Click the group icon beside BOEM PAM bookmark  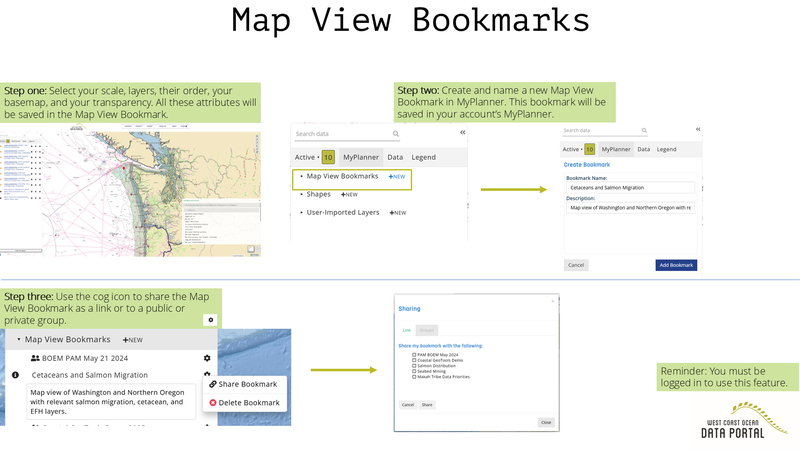[x=35, y=358]
